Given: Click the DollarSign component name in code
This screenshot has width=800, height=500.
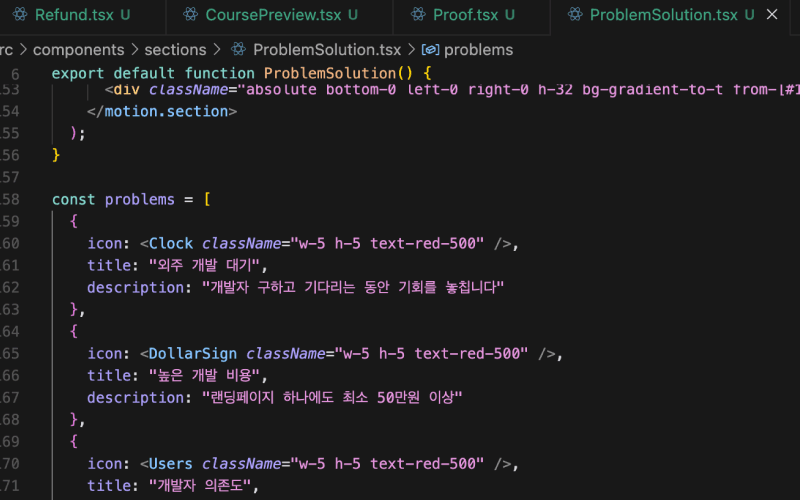Looking at the screenshot, I should 193,353.
